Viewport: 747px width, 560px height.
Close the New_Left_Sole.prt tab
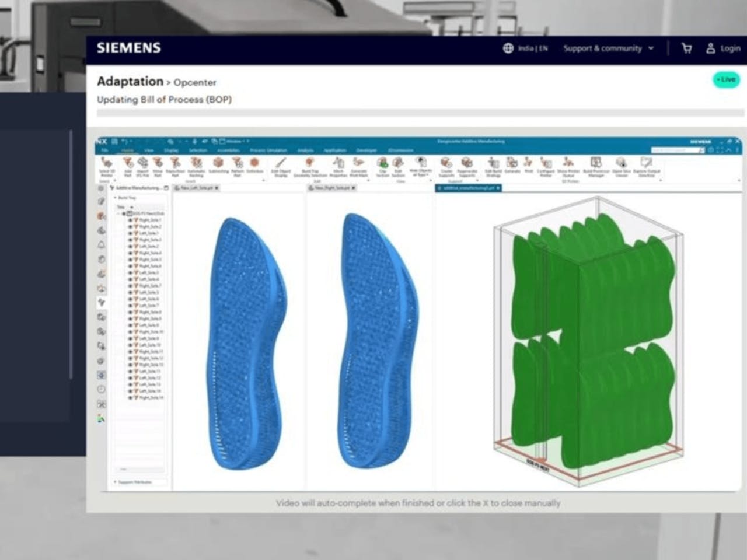tap(217, 188)
